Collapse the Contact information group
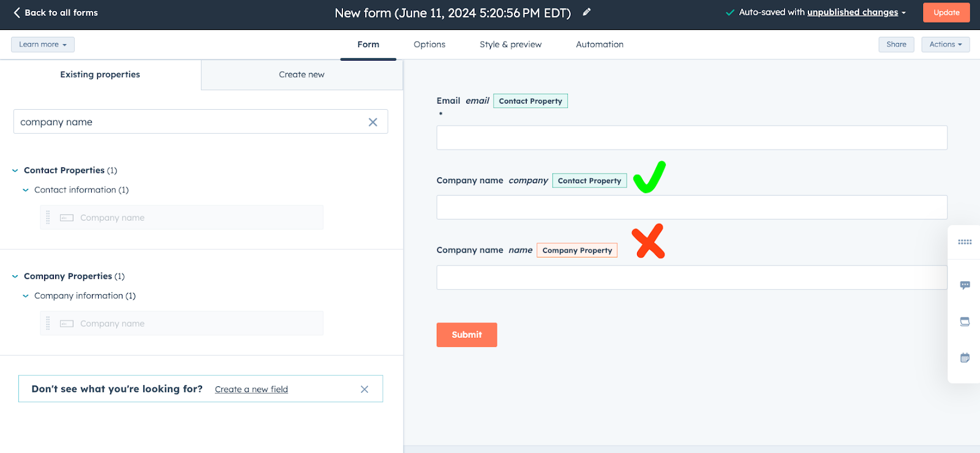This screenshot has width=980, height=453. (x=26, y=190)
